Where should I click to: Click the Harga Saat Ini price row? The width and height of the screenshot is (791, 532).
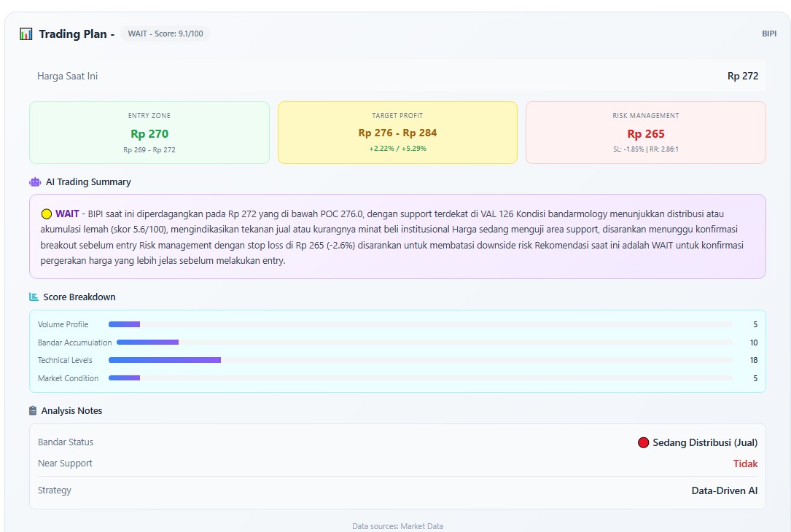point(397,76)
